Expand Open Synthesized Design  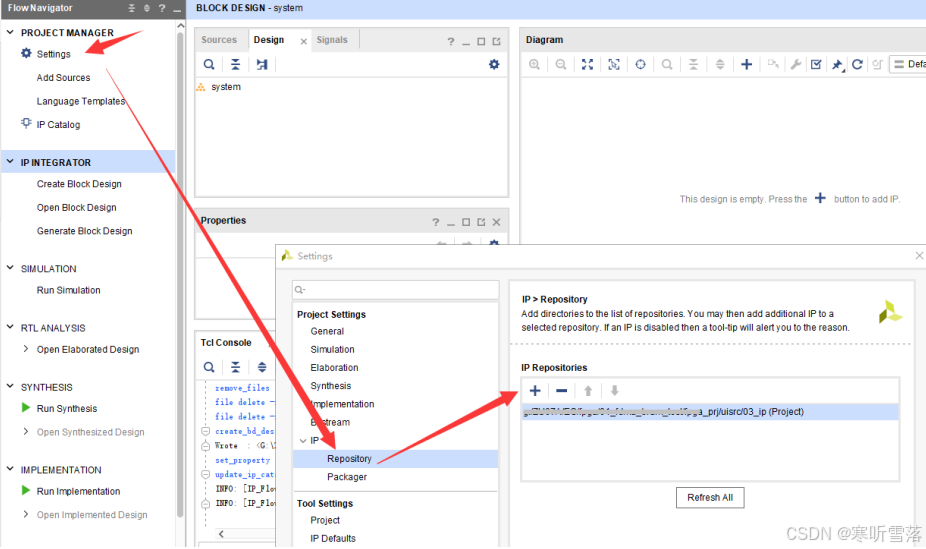(x=26, y=432)
